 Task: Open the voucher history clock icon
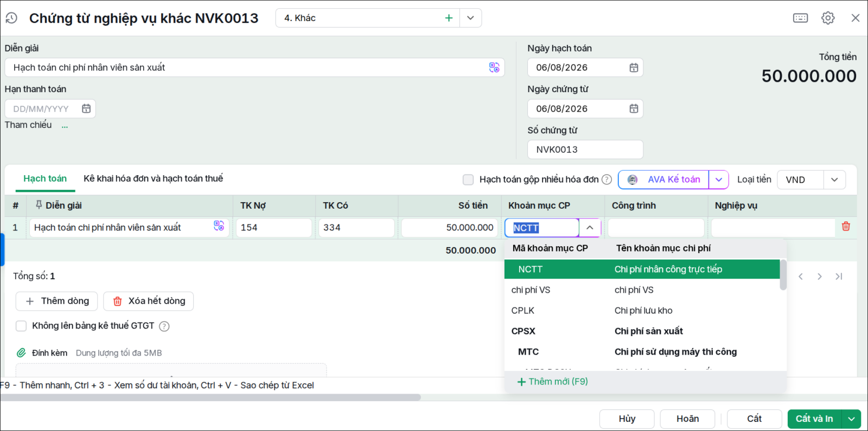coord(11,18)
